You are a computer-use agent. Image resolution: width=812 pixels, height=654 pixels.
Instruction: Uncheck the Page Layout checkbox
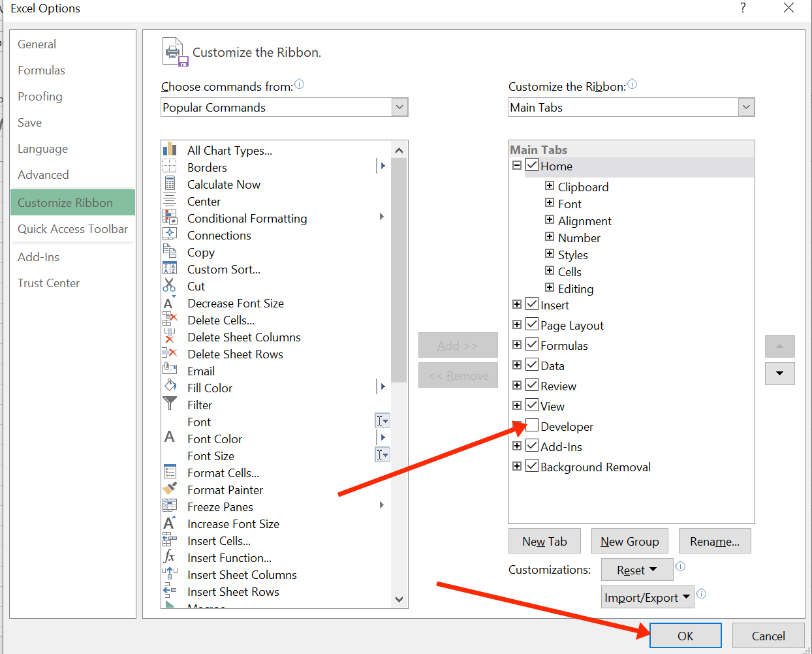coord(532,324)
